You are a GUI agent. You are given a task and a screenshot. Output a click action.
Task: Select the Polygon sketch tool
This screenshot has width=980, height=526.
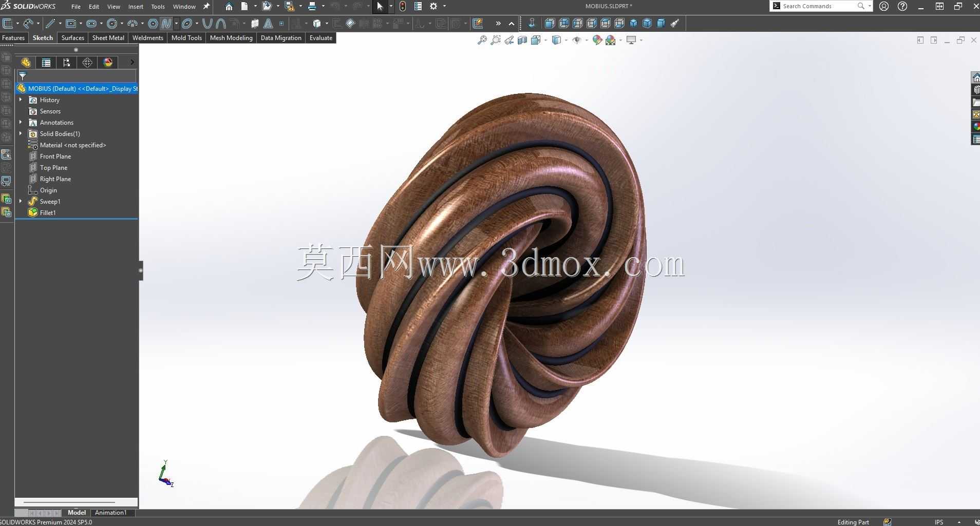[x=153, y=23]
